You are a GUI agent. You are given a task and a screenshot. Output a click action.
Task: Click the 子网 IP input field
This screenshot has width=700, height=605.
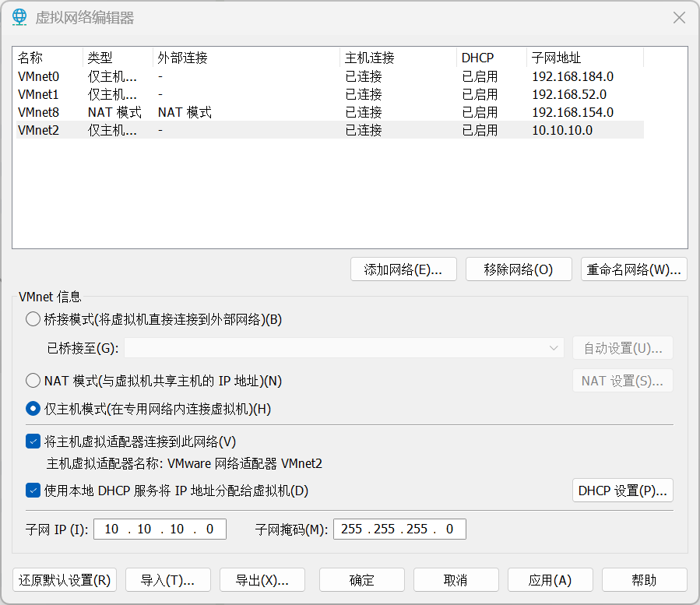160,529
